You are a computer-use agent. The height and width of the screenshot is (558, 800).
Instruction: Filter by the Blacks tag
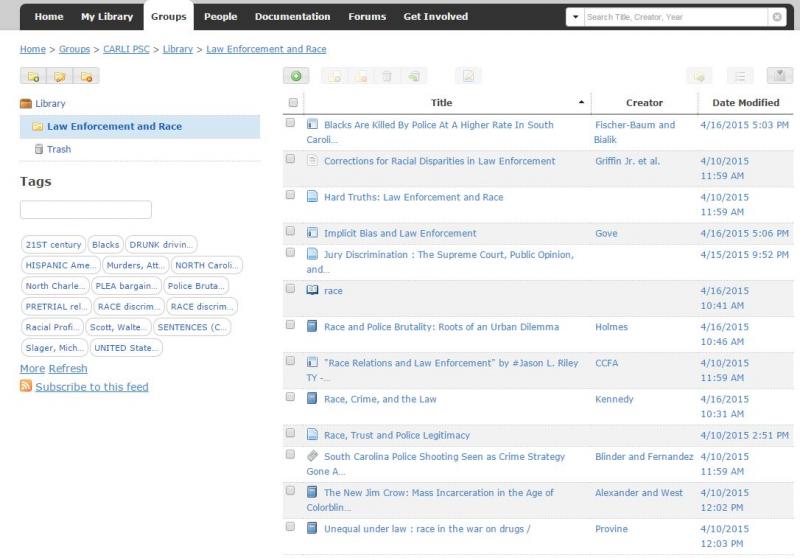(105, 244)
